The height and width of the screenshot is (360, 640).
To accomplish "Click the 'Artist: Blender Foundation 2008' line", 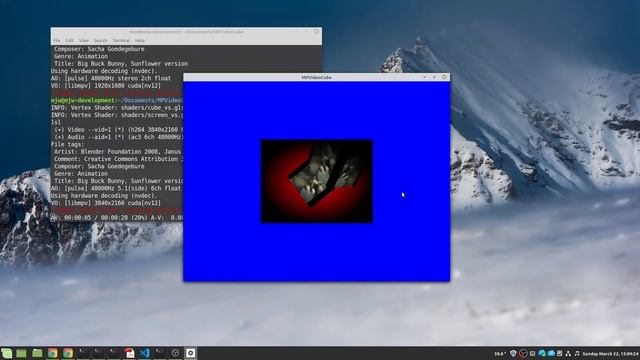I will point(118,152).
